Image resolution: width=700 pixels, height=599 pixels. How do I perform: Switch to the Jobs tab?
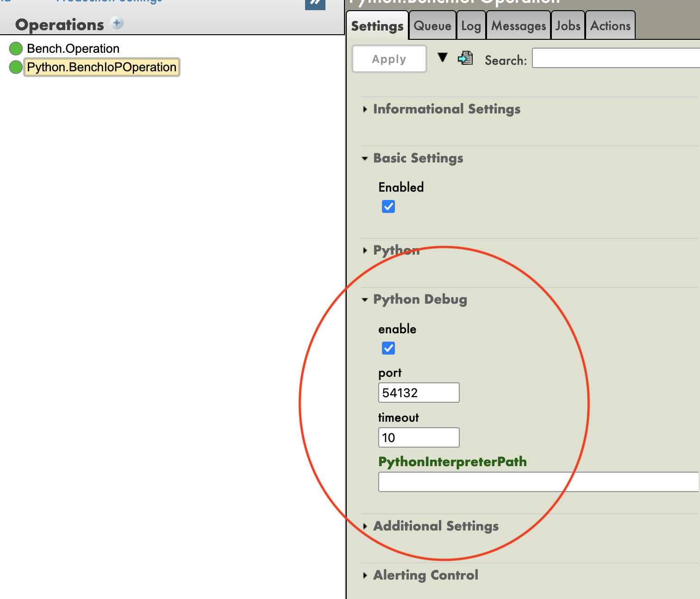point(568,26)
